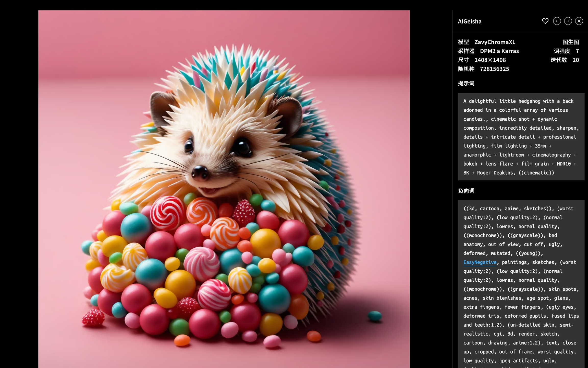Click the lone teal candy beside the hedgehog
This screenshot has height=368, width=588.
click(374, 316)
